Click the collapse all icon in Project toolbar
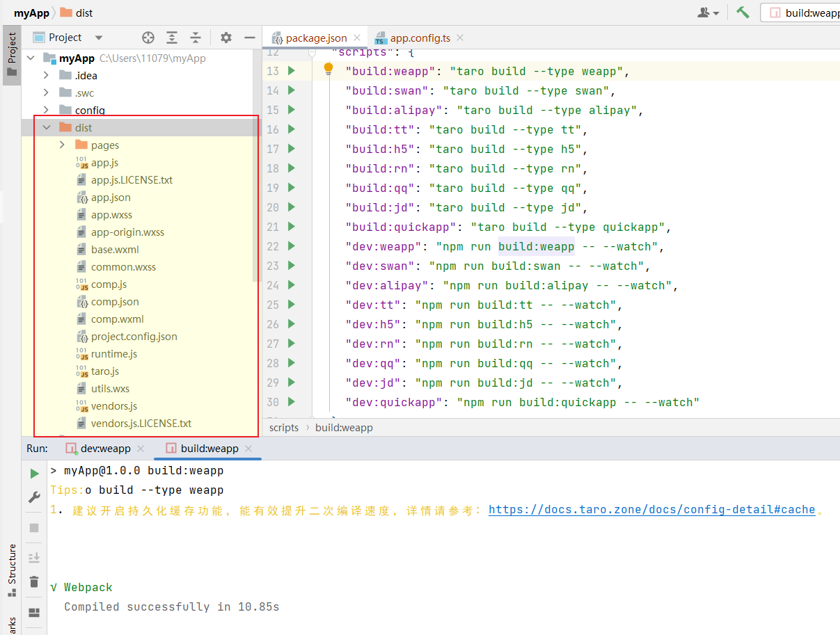Screen dimensions: 840x635 pos(196,38)
